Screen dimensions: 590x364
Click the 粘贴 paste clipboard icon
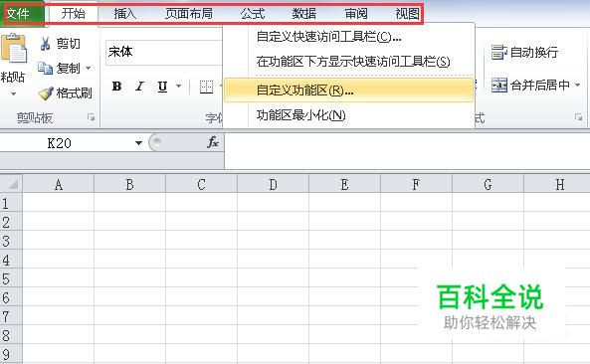click(14, 49)
